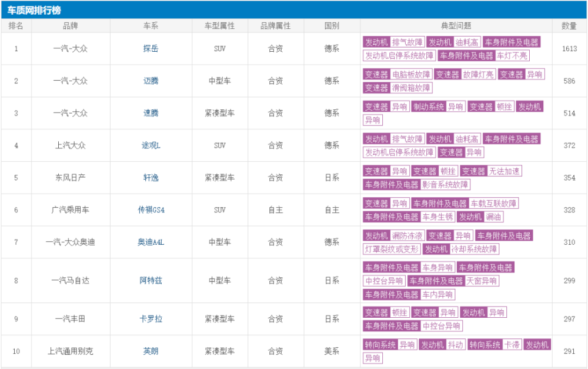
Task: Select the 无法加速 issue tag
Action: tap(505, 171)
